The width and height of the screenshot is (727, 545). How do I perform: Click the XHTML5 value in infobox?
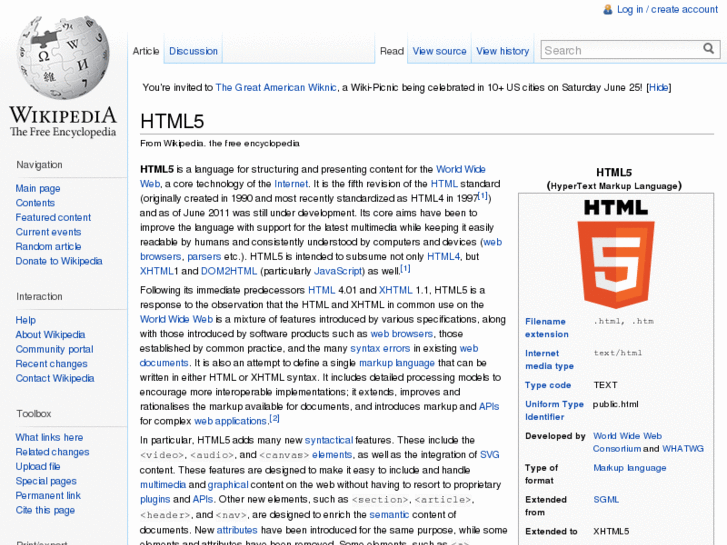(611, 531)
